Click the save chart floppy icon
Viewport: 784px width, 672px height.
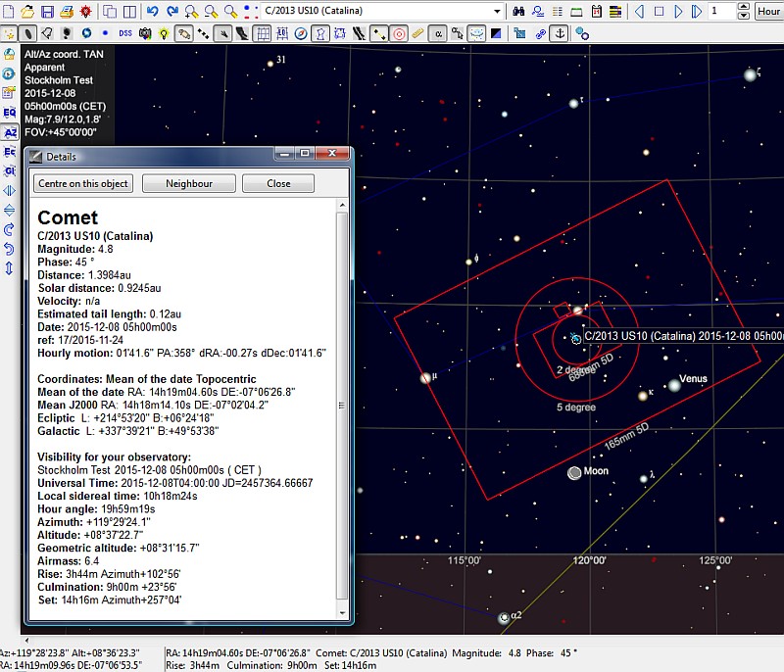[x=46, y=12]
